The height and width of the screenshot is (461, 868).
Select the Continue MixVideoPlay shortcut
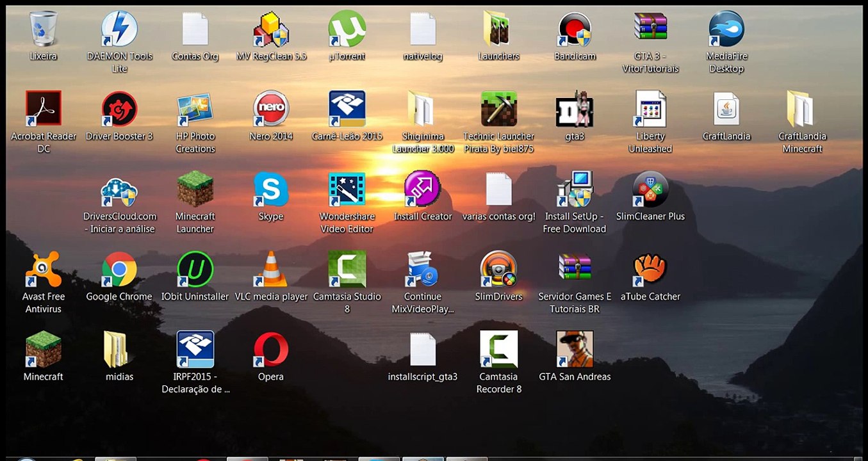(x=423, y=270)
